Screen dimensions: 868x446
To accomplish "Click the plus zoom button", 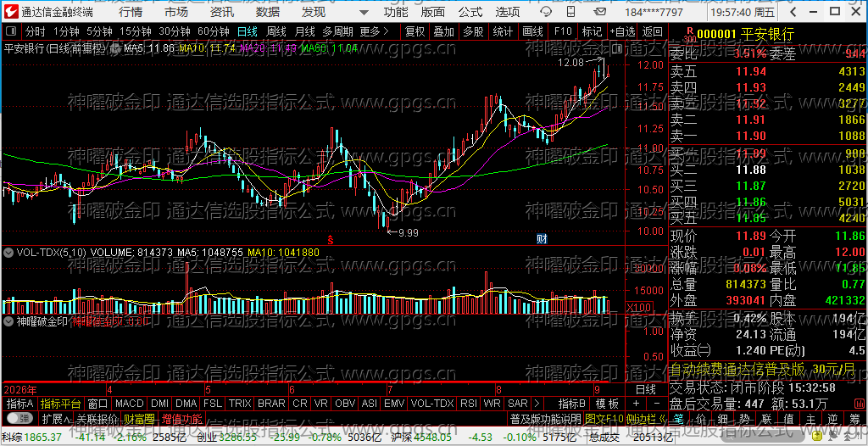I will pos(636,403).
